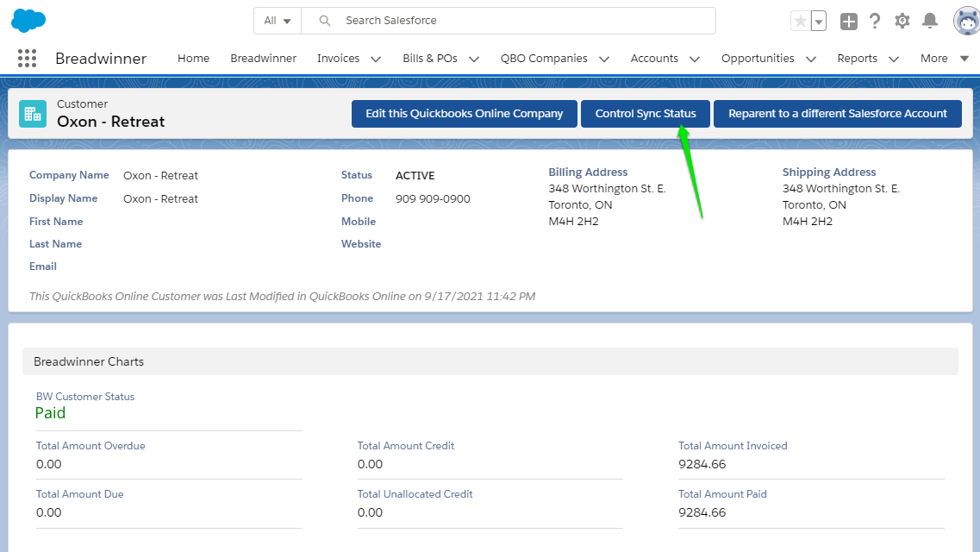This screenshot has width=980, height=552.
Task: Click the Paid customer status value
Action: (x=50, y=412)
